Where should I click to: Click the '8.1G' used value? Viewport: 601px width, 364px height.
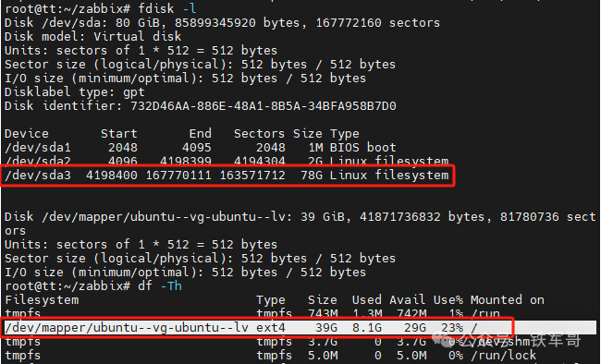[367, 328]
